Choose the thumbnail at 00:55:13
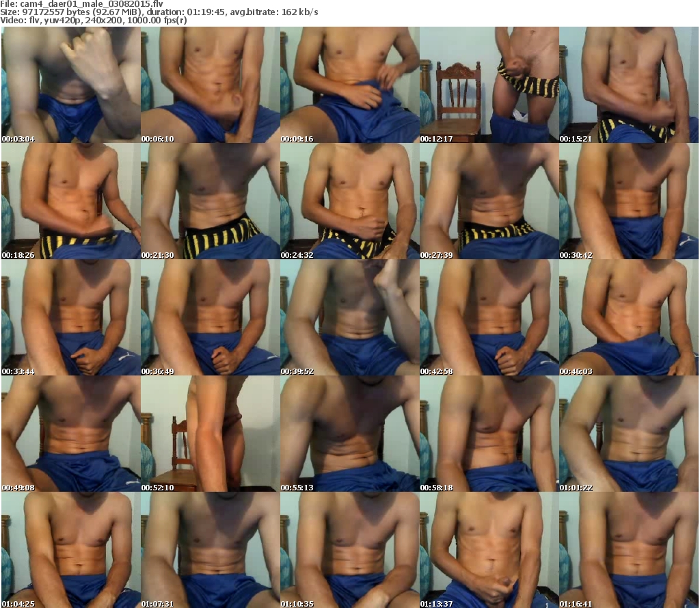Image resolution: width=700 pixels, height=608 pixels. (350, 434)
